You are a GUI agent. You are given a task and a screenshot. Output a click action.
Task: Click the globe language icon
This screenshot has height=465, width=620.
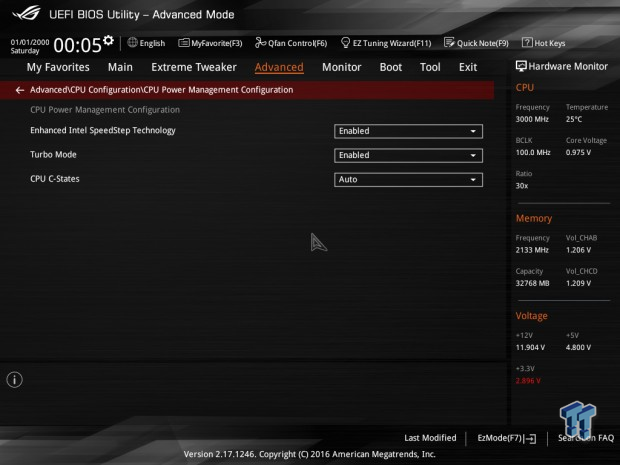pos(132,42)
